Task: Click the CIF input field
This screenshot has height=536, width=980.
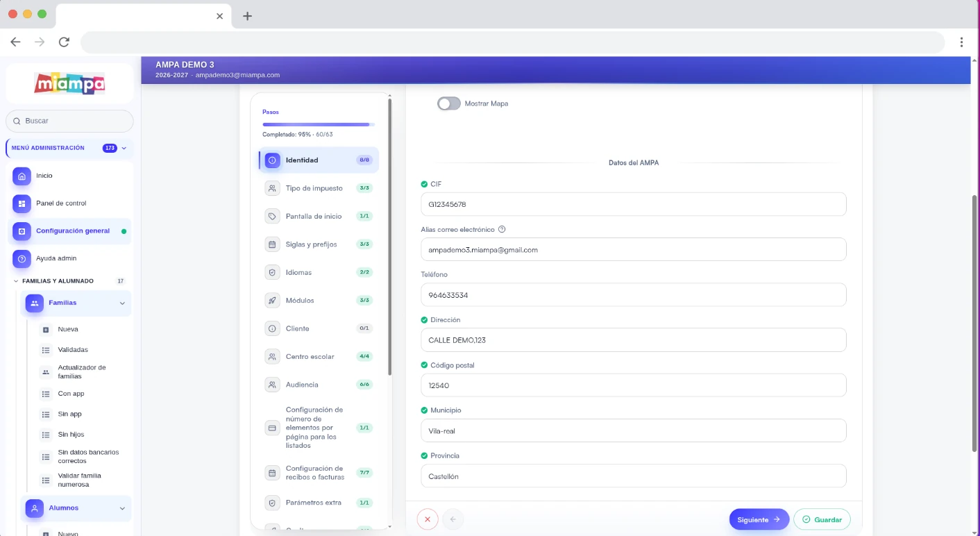Action: pyautogui.click(x=633, y=204)
